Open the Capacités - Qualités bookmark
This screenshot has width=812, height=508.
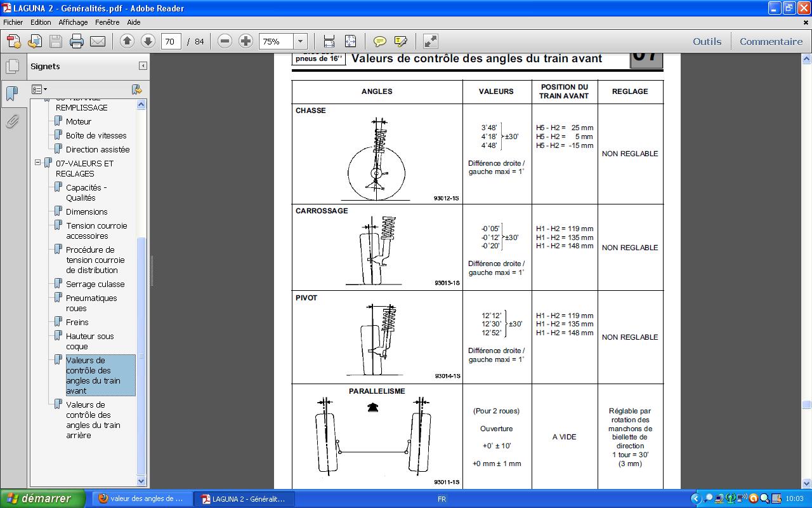[86, 192]
